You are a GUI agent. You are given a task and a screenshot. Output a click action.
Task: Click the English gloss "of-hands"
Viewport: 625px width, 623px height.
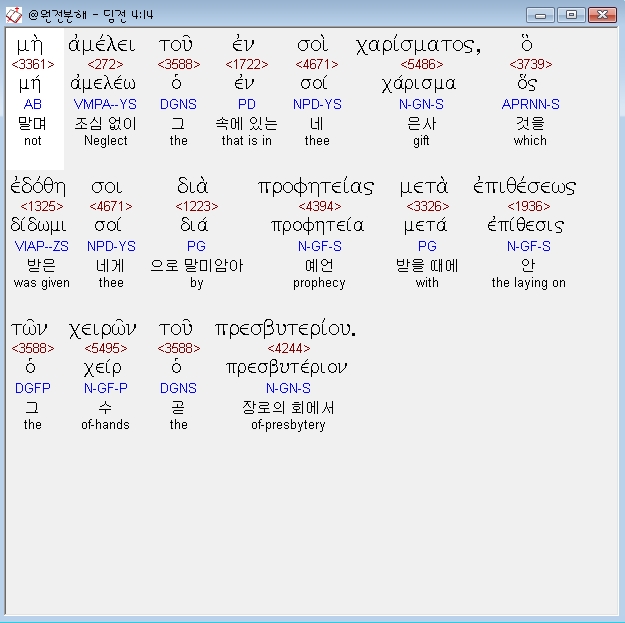105,425
